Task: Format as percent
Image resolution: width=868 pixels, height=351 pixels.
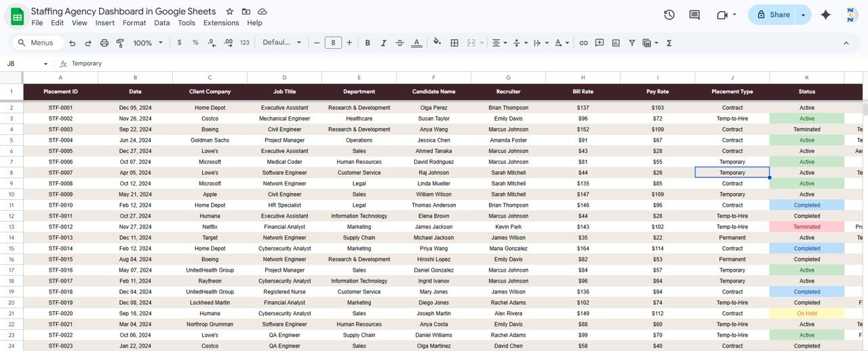Action: coord(195,43)
